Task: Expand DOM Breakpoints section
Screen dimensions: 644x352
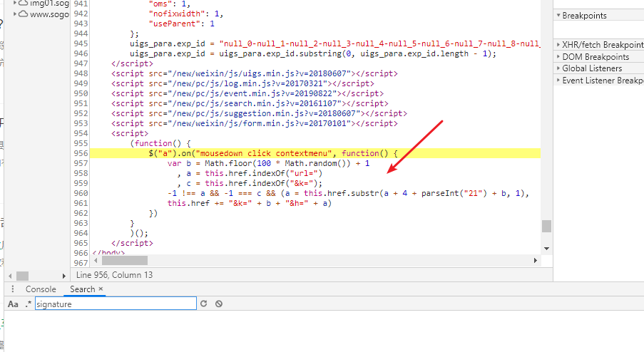Action: (558, 56)
